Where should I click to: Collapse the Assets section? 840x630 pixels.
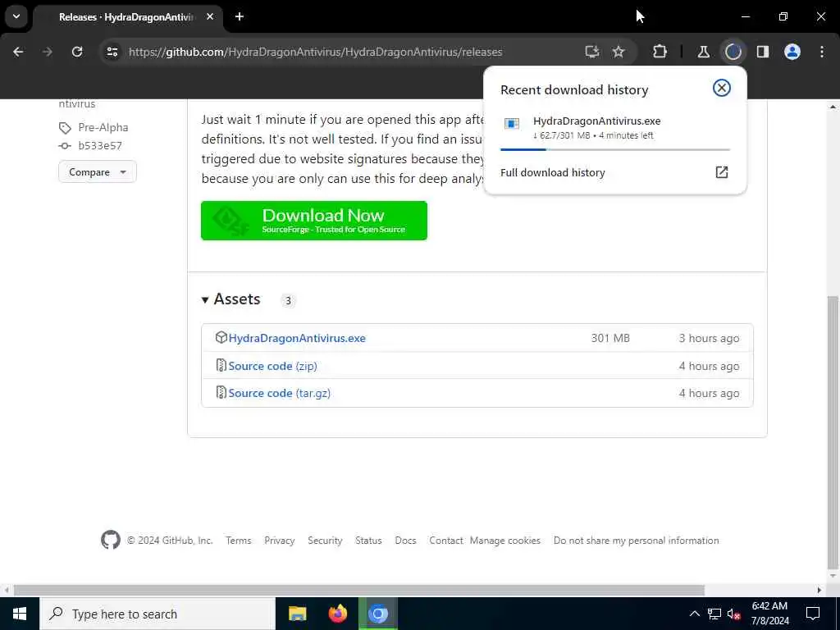[231, 299]
